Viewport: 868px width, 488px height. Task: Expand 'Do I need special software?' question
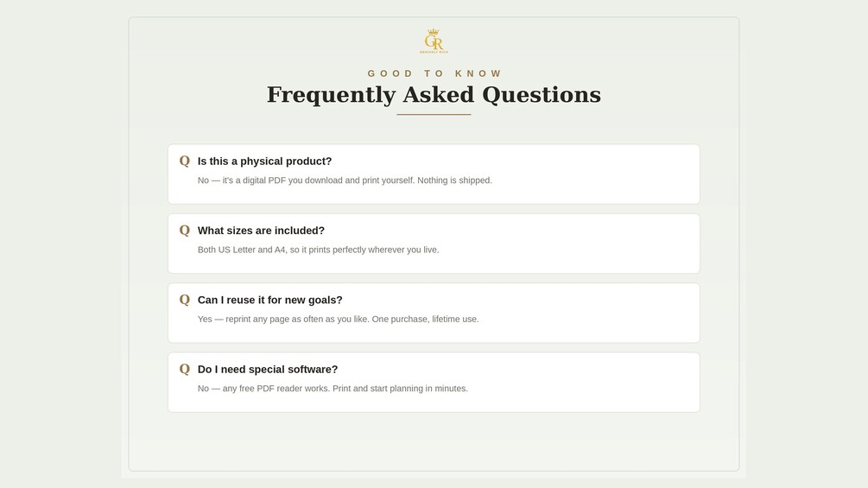pos(268,369)
